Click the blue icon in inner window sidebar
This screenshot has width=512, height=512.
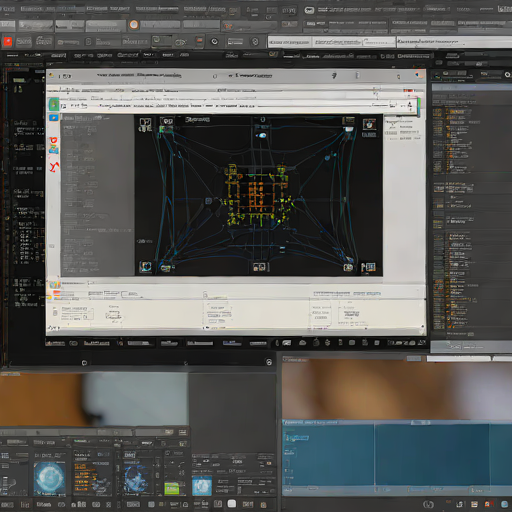[x=54, y=118]
